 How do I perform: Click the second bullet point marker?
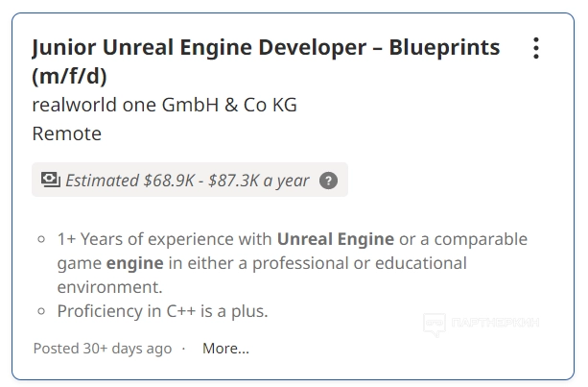click(x=41, y=311)
